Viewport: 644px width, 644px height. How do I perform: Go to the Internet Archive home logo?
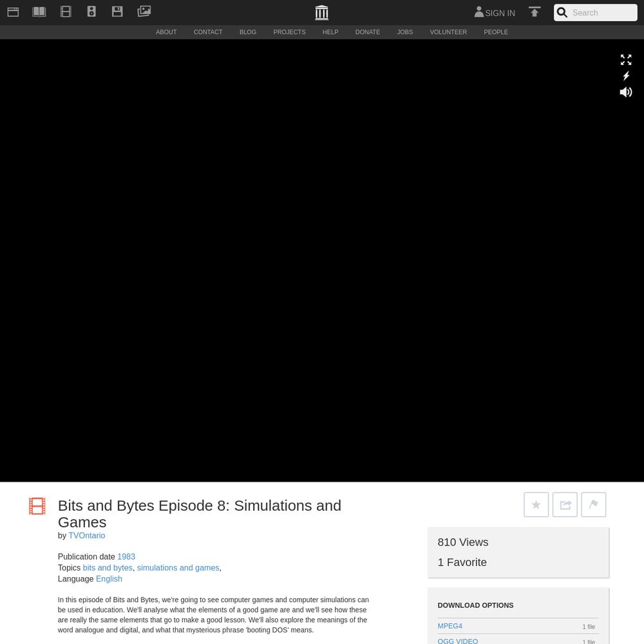[321, 12]
